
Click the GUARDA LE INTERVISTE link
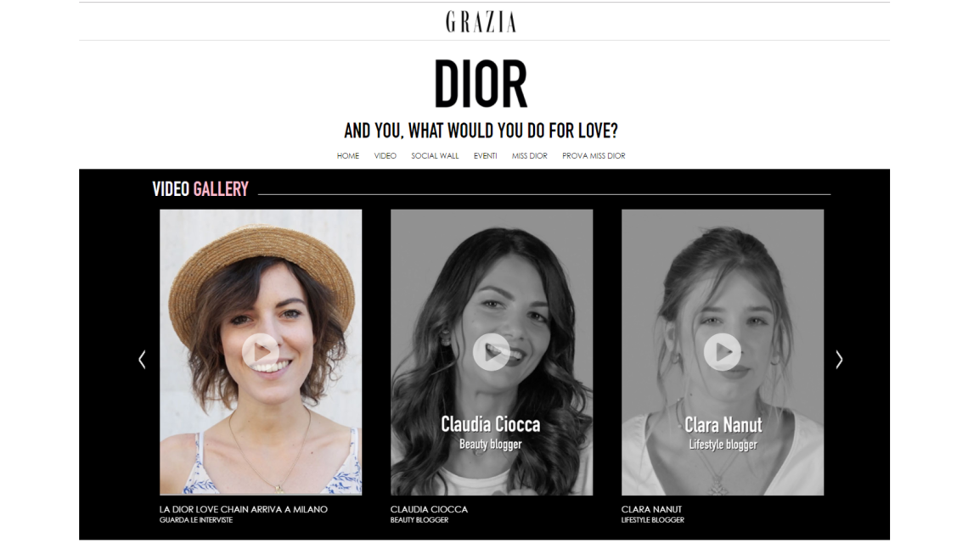pos(195,520)
